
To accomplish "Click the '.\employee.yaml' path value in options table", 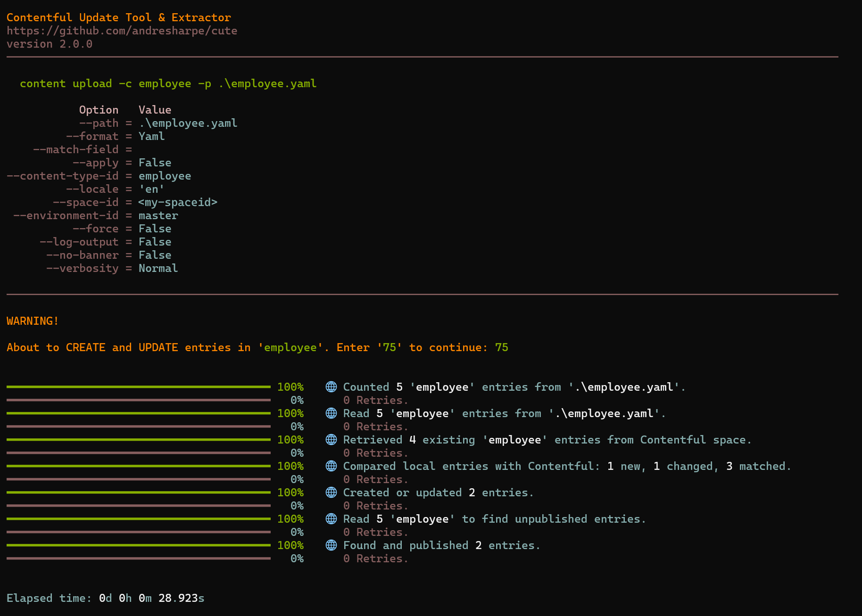I will (x=188, y=123).
